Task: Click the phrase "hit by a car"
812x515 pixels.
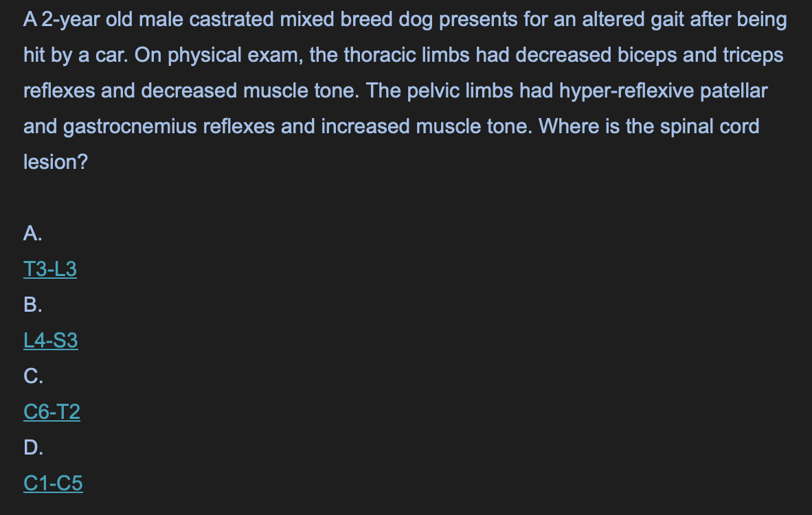Action: 75,56
